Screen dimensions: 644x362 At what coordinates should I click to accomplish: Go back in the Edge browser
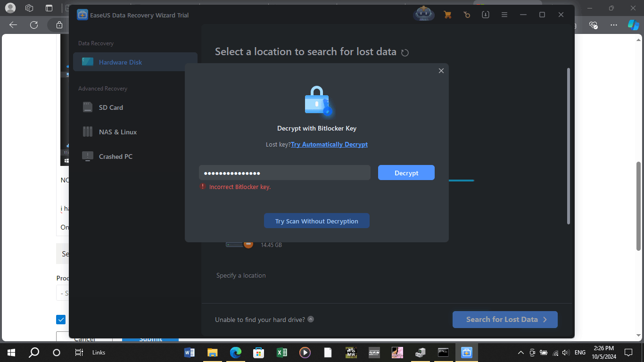coord(13,25)
